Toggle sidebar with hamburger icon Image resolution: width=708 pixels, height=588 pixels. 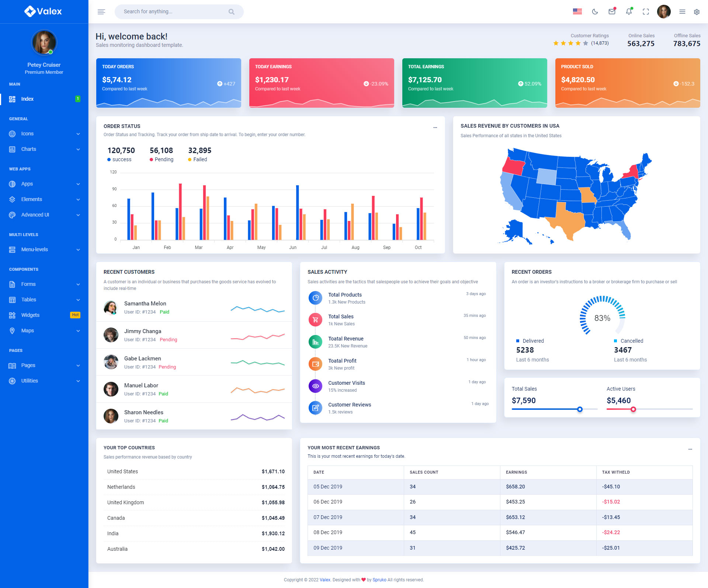[x=101, y=12]
